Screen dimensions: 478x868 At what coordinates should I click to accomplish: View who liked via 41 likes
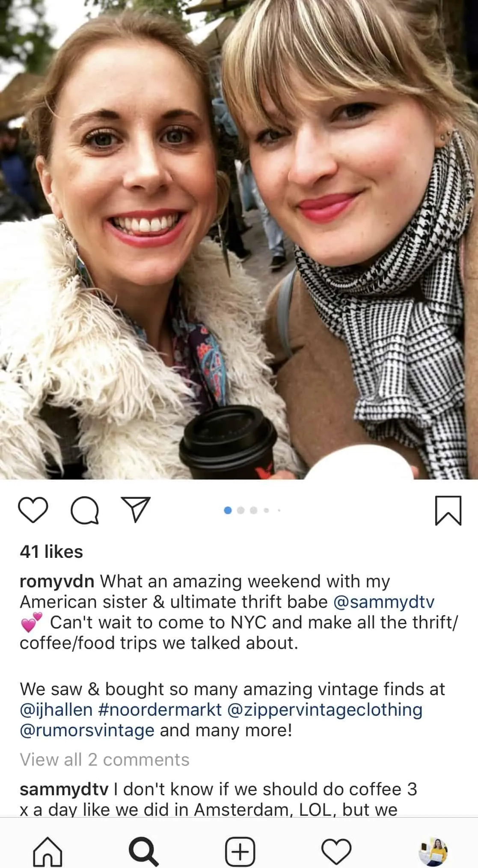(x=51, y=551)
